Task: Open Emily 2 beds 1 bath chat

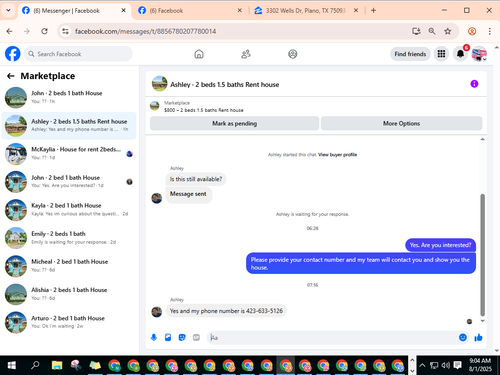Action: (x=69, y=238)
